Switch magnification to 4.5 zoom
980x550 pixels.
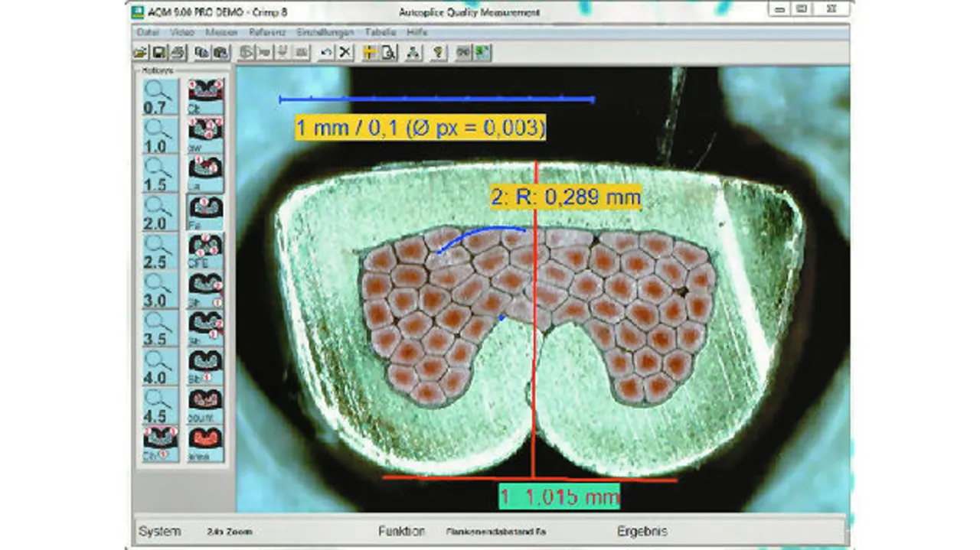pos(159,405)
